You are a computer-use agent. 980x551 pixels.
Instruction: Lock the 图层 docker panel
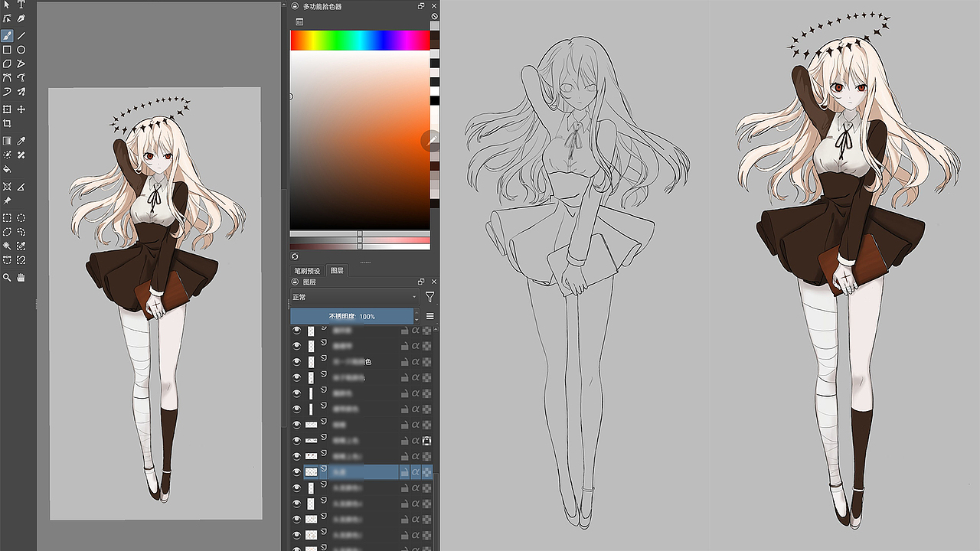pos(296,282)
